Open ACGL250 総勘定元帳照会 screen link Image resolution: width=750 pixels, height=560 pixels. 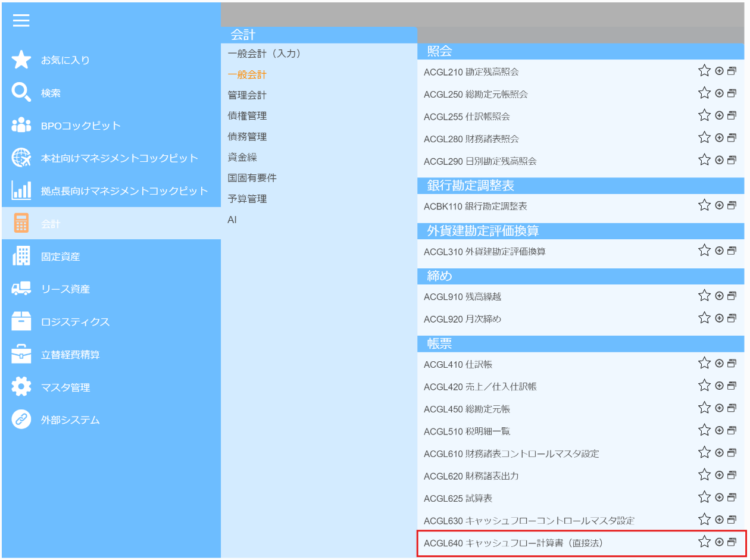[x=476, y=94]
